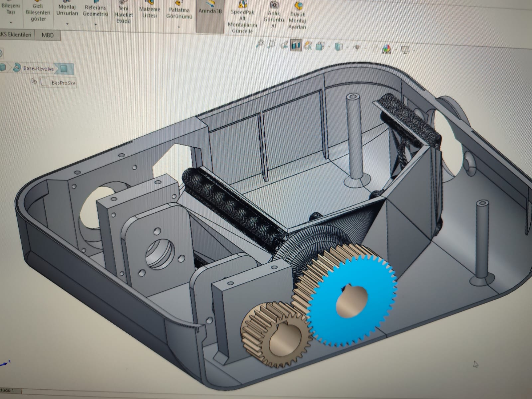Click the part cube icon in the breadcrumb
Screen dimensions: 532x399
3,68
